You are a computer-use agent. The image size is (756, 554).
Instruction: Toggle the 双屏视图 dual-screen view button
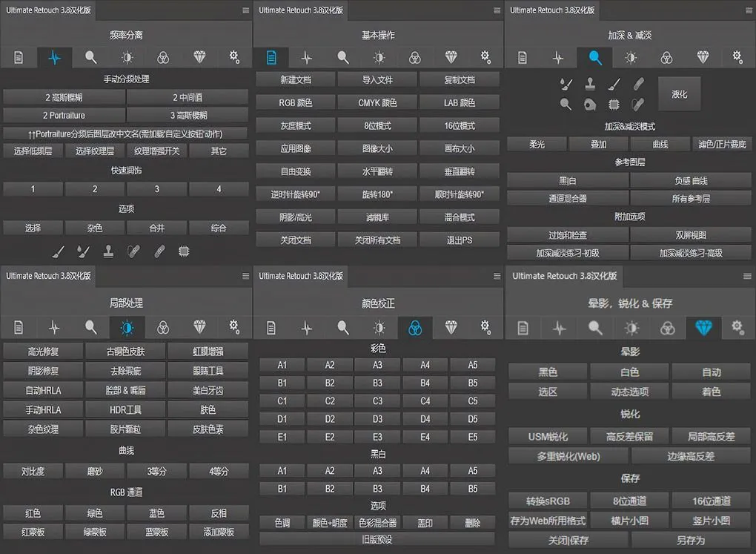pyautogui.click(x=691, y=234)
